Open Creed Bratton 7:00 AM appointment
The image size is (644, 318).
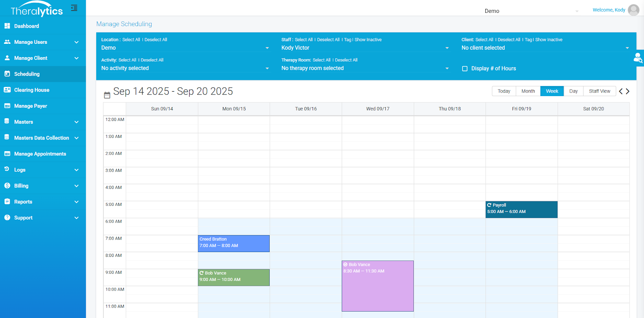coord(234,244)
